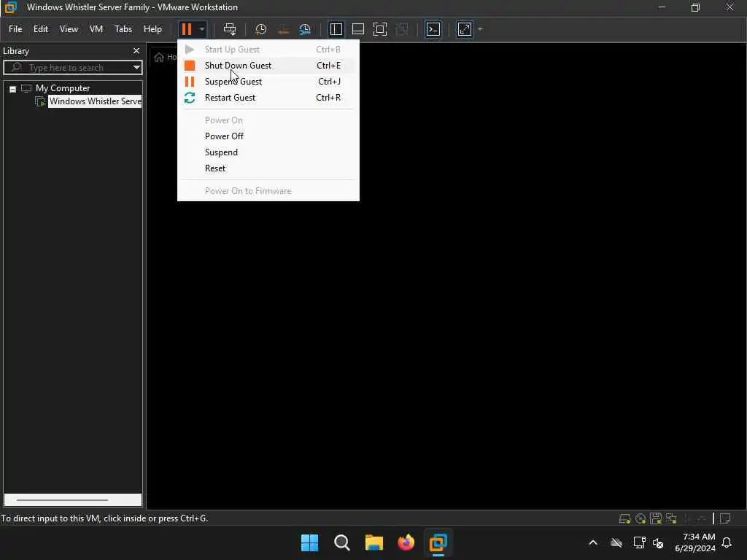Open the stretch guest dropdown arrow
The height and width of the screenshot is (560, 747).
point(480,29)
